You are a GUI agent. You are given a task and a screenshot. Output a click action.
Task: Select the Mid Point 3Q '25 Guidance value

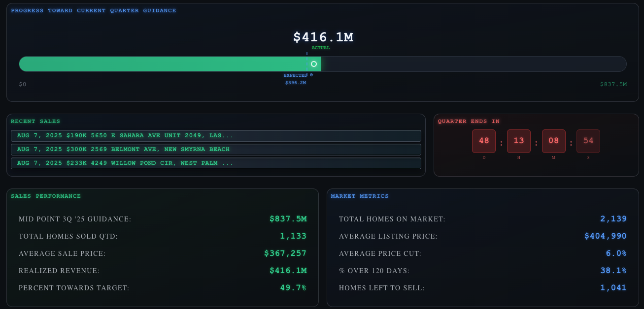[288, 219]
